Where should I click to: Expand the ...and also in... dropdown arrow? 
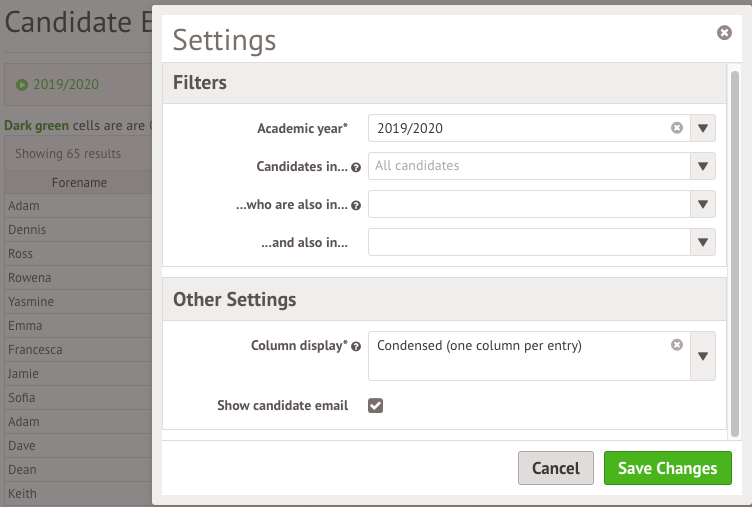point(703,242)
